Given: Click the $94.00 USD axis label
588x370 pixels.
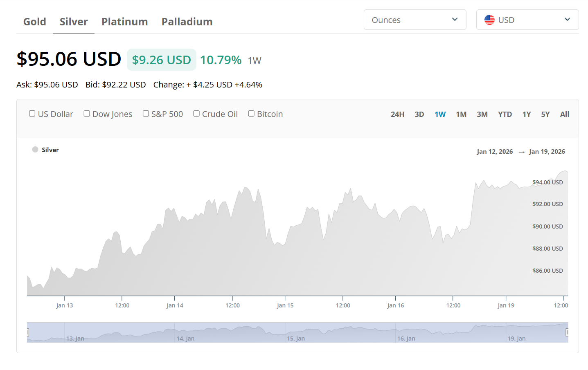Looking at the screenshot, I should [x=547, y=182].
